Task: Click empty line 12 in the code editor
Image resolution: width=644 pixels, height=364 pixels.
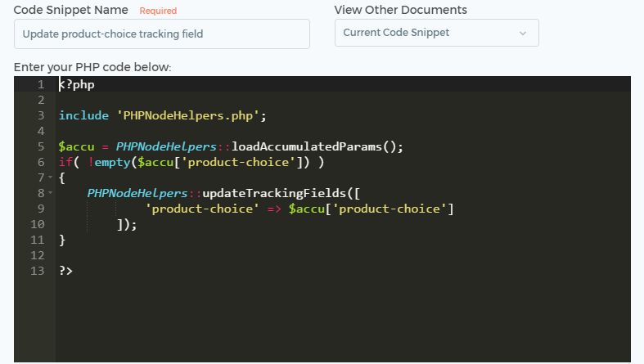Action: (x=343, y=255)
